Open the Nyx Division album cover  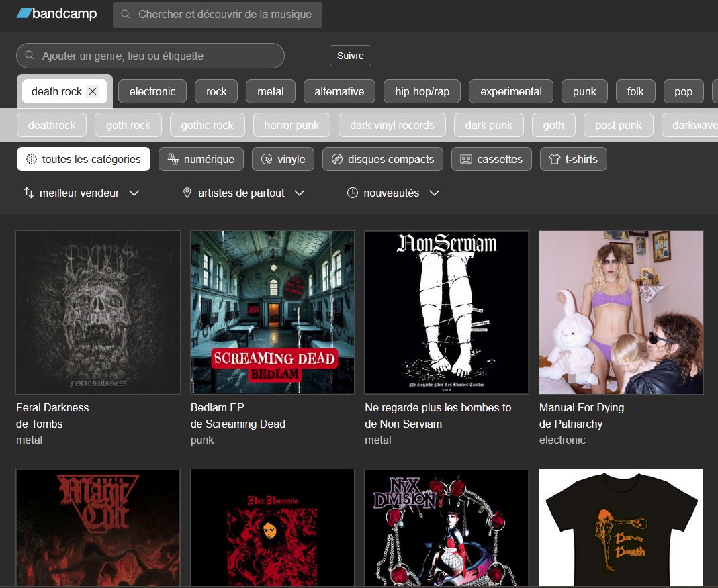(x=447, y=528)
